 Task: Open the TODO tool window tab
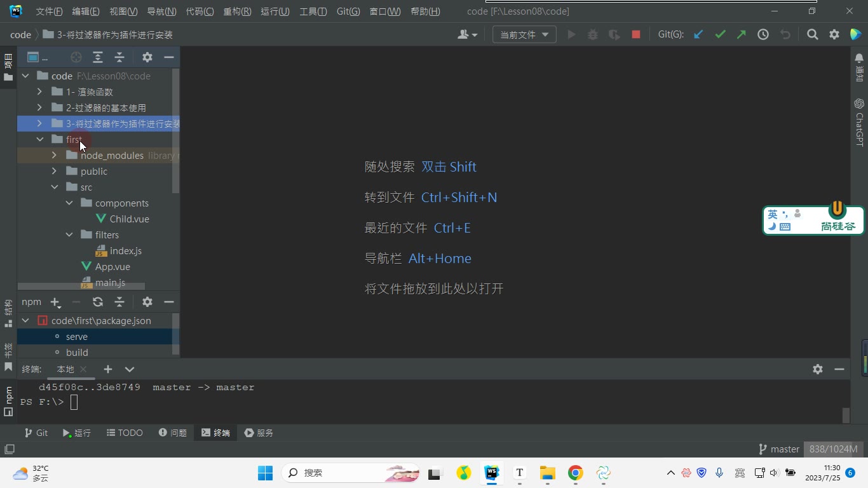pos(125,433)
